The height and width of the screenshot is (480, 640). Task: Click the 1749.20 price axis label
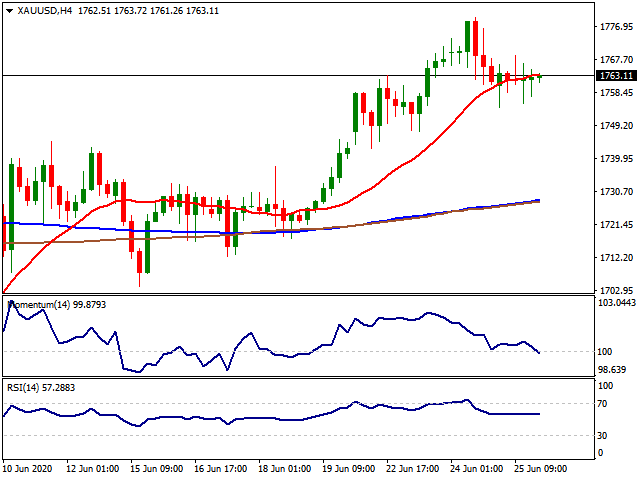616,126
